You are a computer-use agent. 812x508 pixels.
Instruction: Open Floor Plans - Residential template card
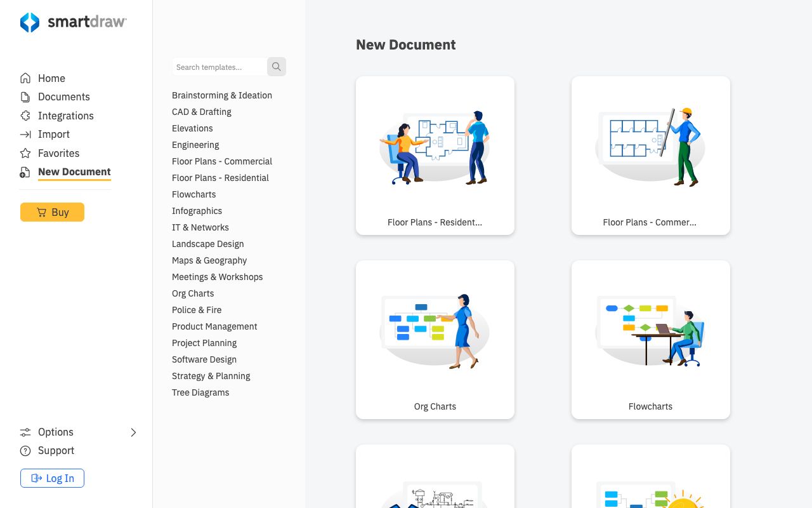[x=435, y=156]
